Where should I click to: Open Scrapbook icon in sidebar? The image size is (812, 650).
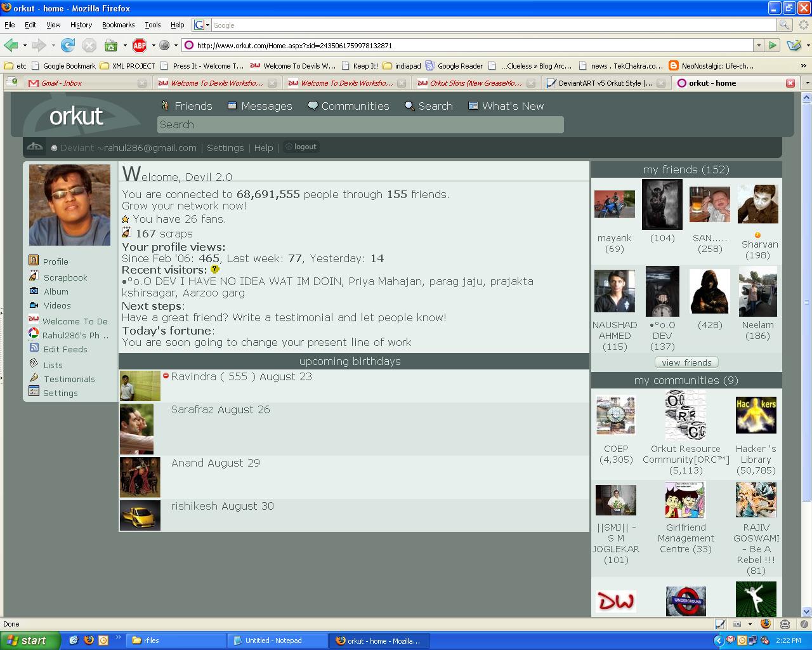tap(34, 275)
